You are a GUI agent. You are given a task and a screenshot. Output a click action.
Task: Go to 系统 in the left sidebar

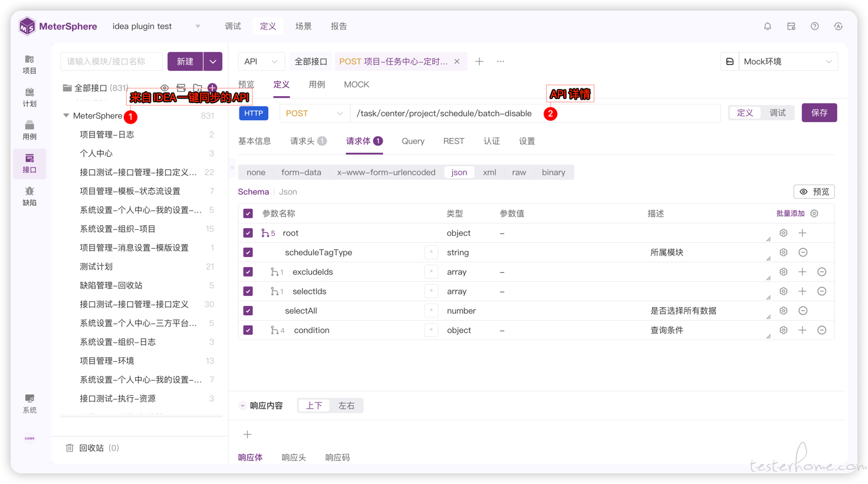point(29,404)
